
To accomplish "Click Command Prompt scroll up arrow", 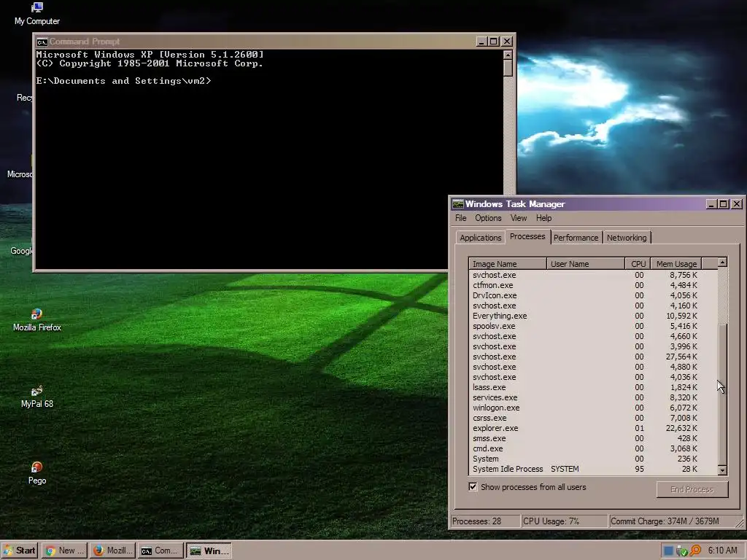I will [x=508, y=55].
